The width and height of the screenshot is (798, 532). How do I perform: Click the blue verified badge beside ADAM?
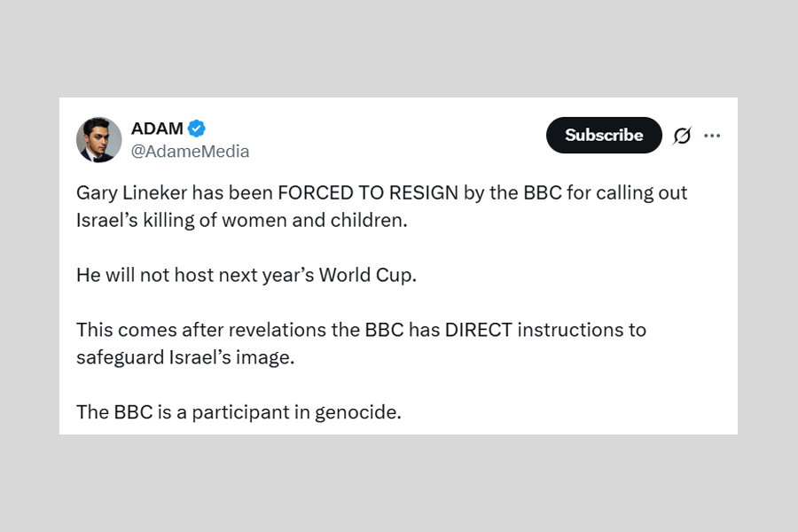click(197, 128)
